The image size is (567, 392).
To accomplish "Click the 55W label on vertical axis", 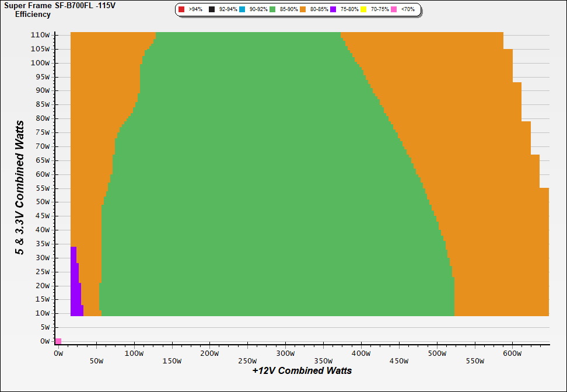I will coord(43,188).
